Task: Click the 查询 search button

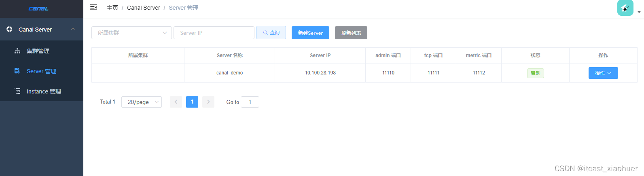Action: [x=271, y=33]
